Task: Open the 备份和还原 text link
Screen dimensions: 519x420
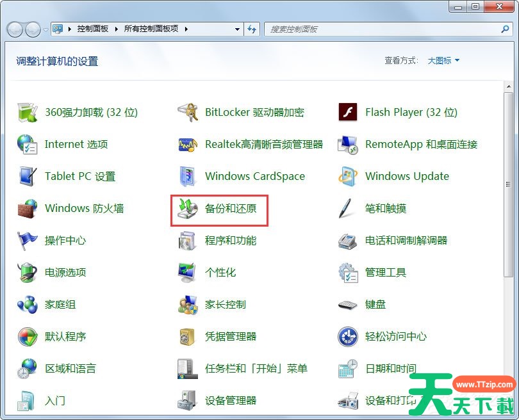Action: tap(231, 208)
